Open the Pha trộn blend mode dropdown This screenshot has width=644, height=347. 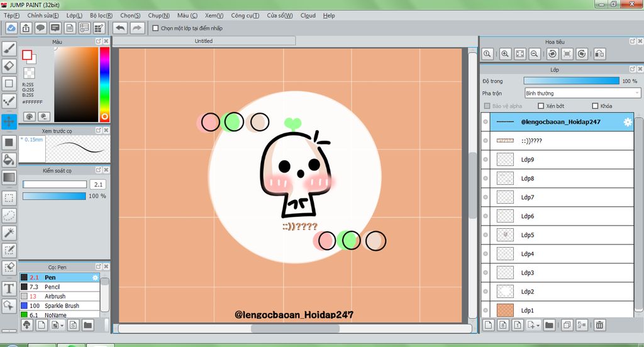(x=582, y=93)
